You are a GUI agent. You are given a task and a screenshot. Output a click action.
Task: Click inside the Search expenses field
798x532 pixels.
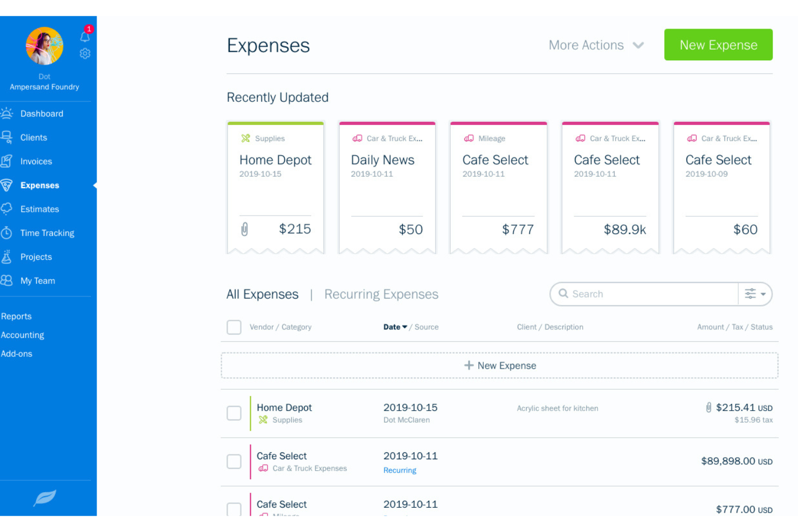(x=620, y=294)
